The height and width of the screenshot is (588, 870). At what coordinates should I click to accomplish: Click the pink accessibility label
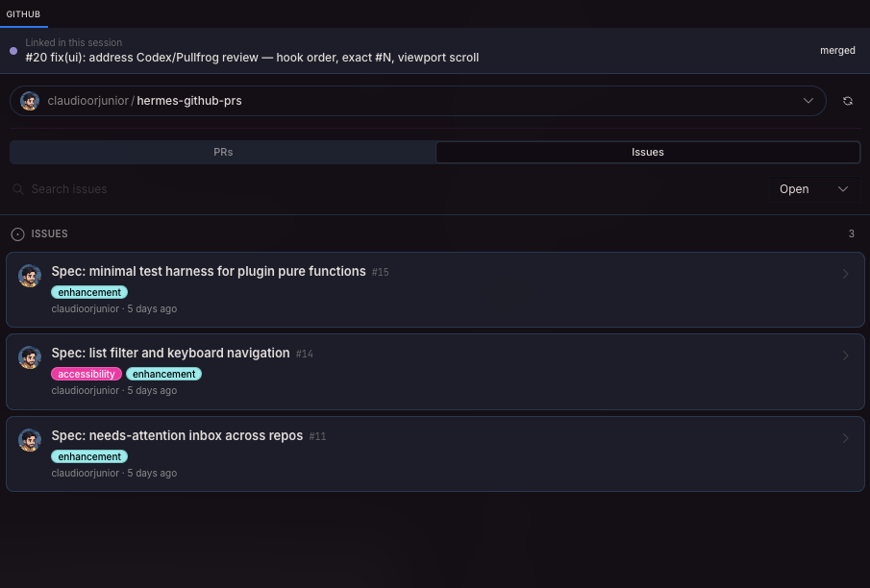pos(86,374)
